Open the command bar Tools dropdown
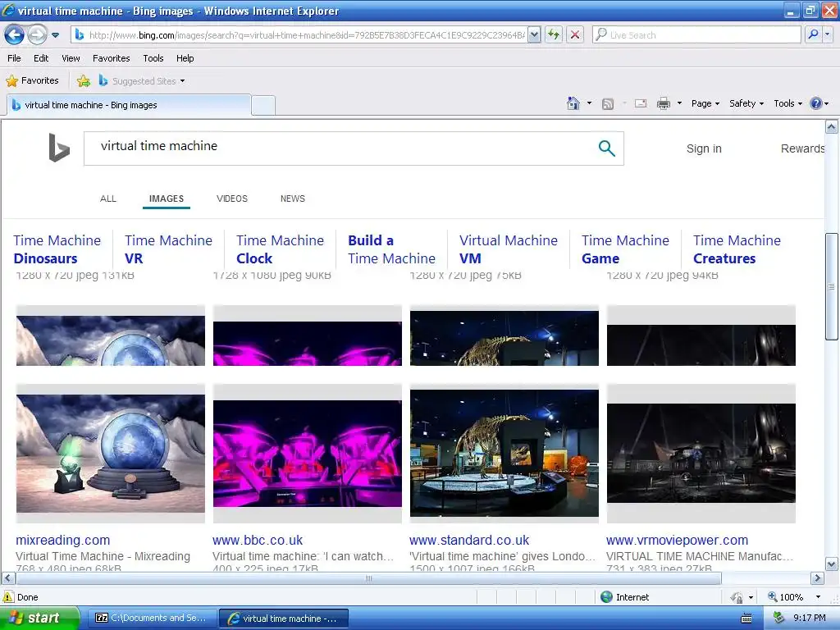 (x=787, y=103)
